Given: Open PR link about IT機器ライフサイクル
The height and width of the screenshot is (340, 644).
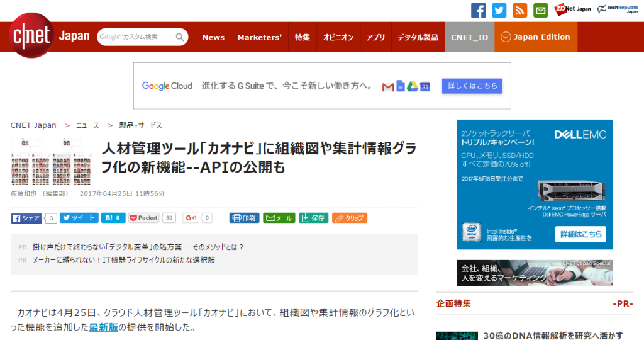Looking at the screenshot, I should pos(124,260).
